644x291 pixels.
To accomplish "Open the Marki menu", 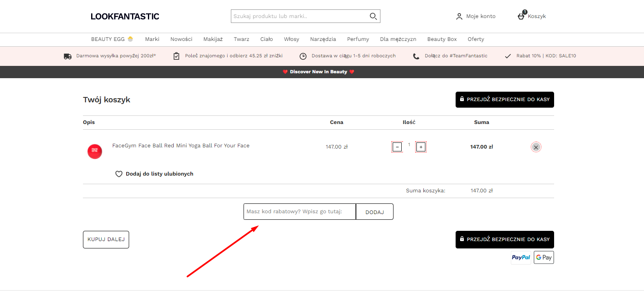I will coord(152,39).
